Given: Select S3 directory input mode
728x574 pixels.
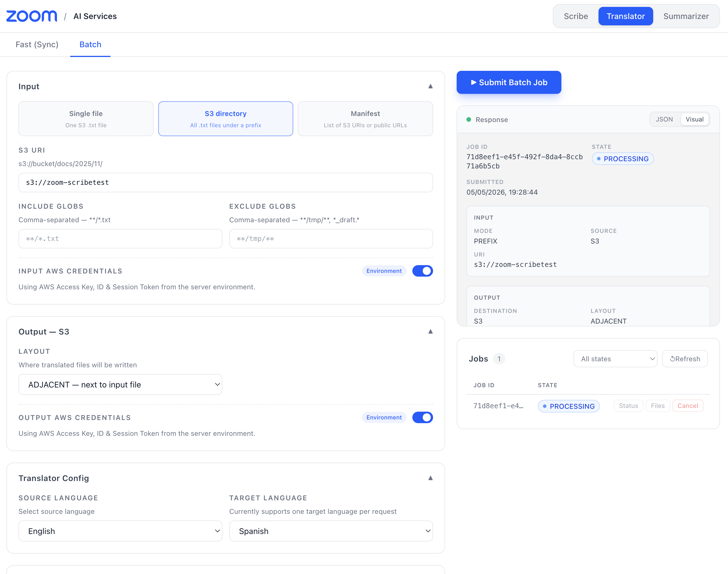Looking at the screenshot, I should tap(226, 119).
